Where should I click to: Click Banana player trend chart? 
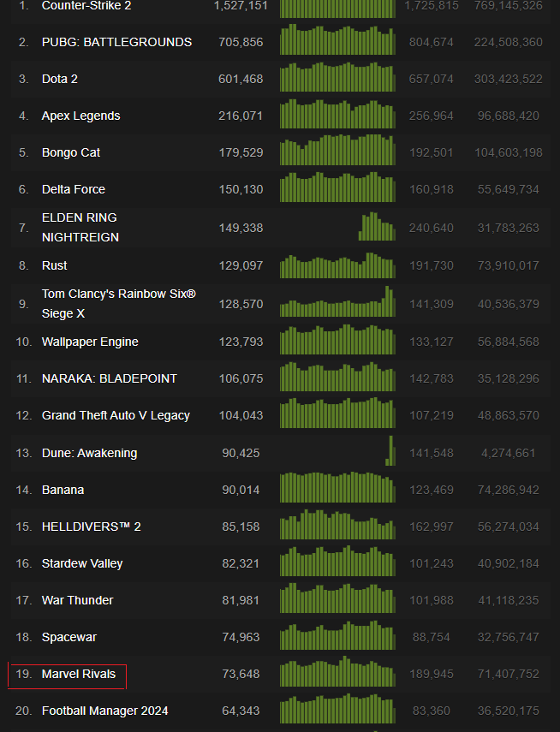(x=337, y=488)
